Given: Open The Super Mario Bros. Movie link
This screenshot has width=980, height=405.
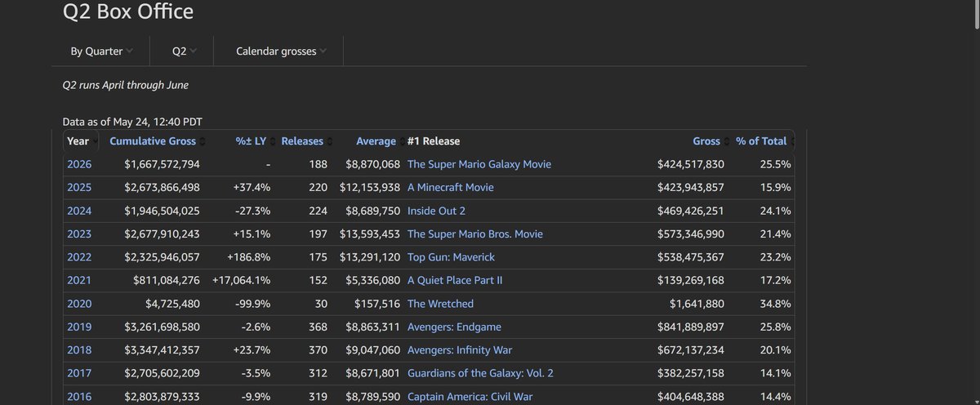Looking at the screenshot, I should click(474, 234).
